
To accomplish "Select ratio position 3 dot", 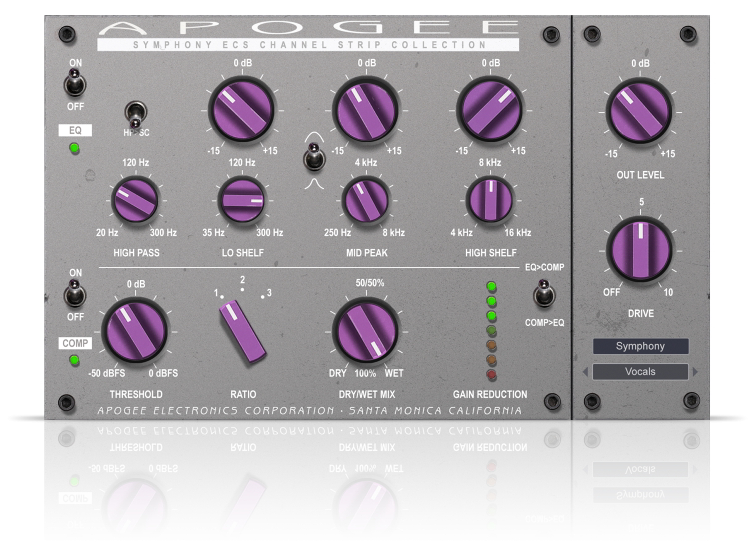I will (262, 297).
